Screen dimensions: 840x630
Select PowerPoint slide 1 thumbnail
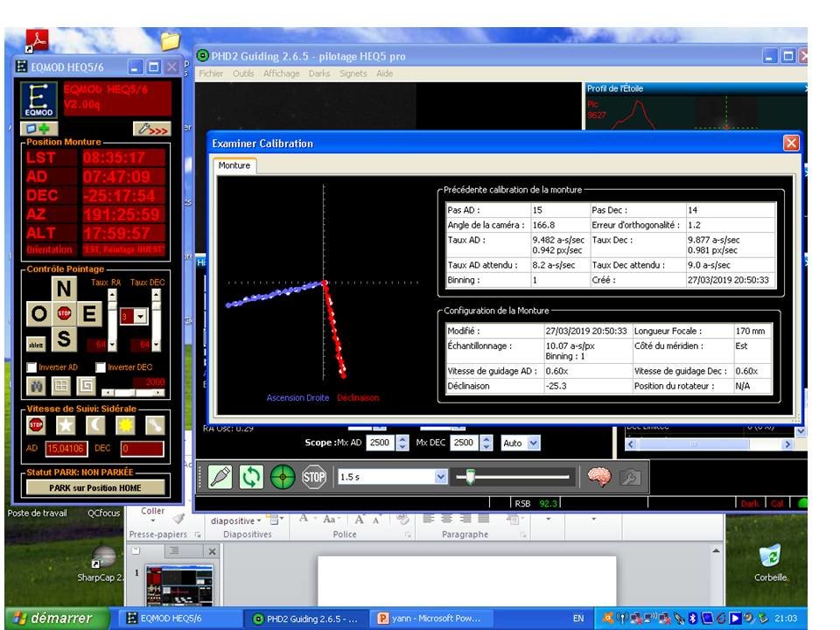click(x=179, y=585)
